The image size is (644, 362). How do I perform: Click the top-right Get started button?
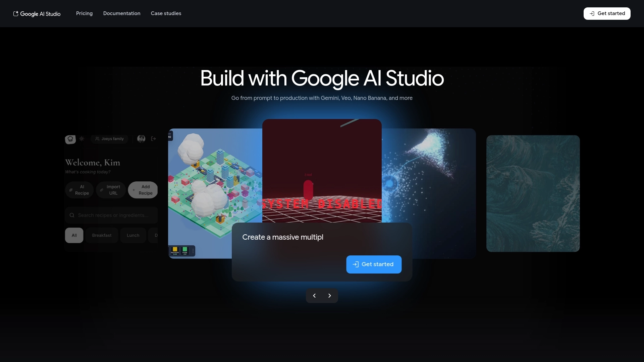607,13
